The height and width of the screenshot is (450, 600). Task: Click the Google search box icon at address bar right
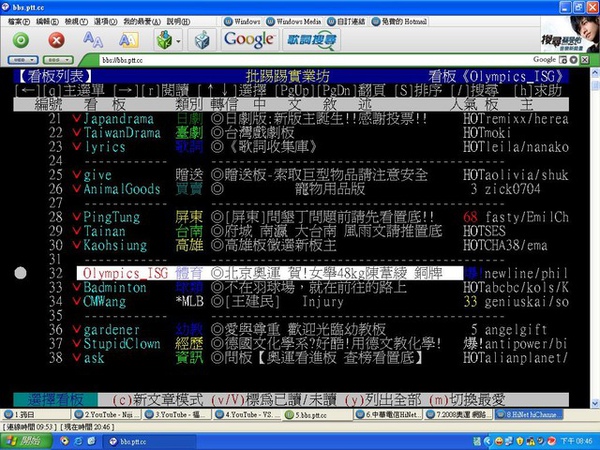click(563, 60)
